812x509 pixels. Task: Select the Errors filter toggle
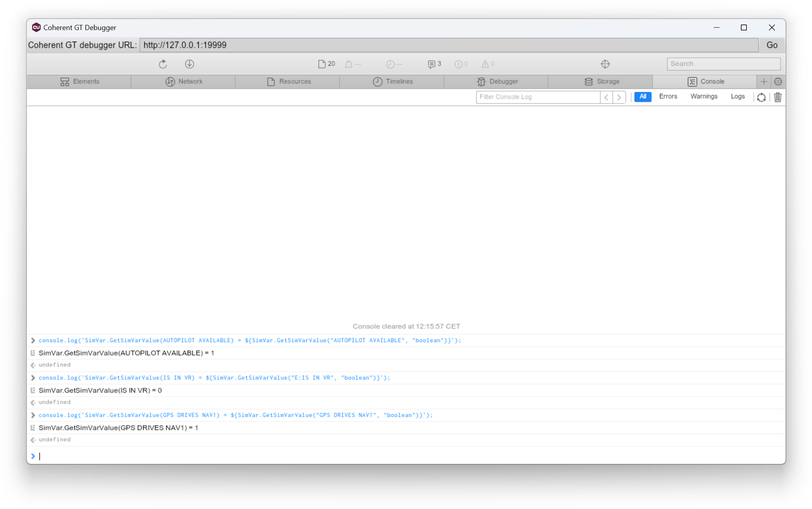coord(668,96)
